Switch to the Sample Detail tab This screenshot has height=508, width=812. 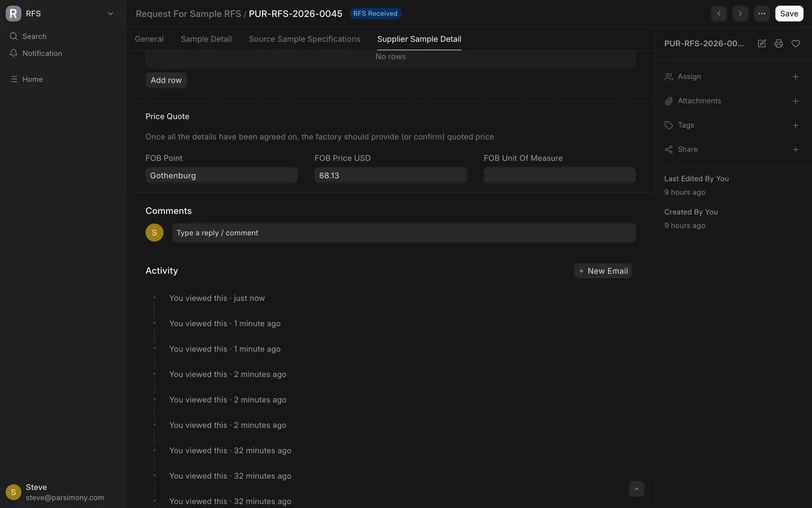206,39
